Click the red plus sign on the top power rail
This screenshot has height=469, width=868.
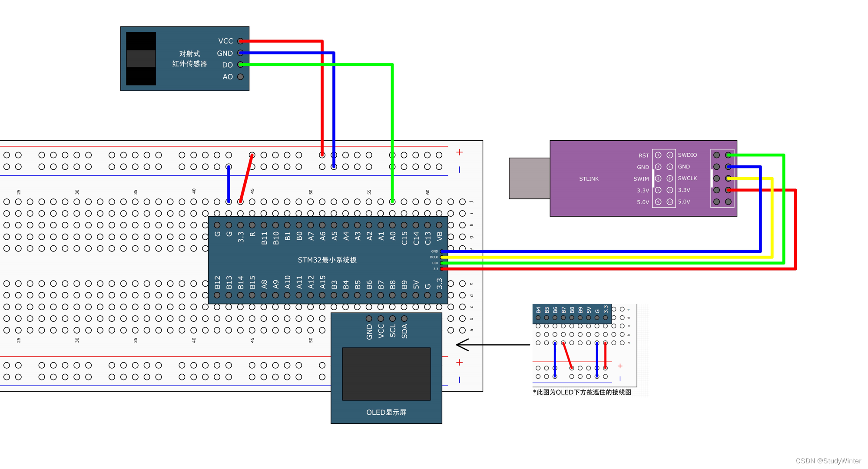click(x=459, y=152)
